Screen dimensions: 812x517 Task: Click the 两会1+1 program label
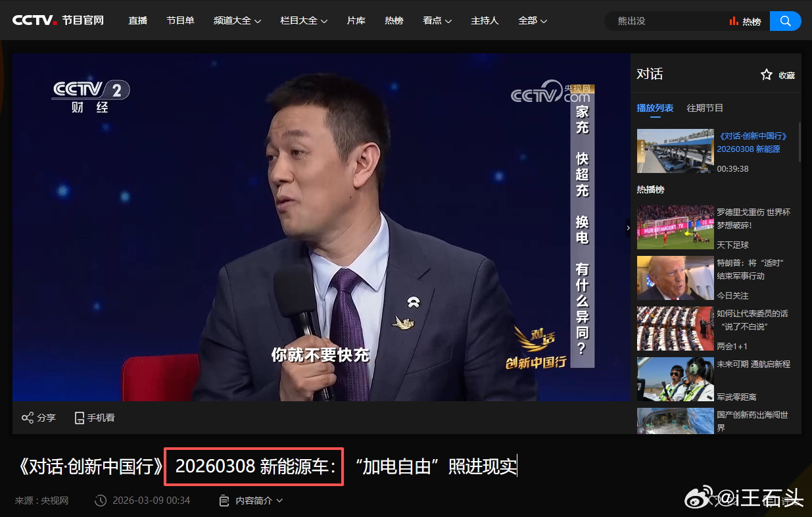click(732, 346)
